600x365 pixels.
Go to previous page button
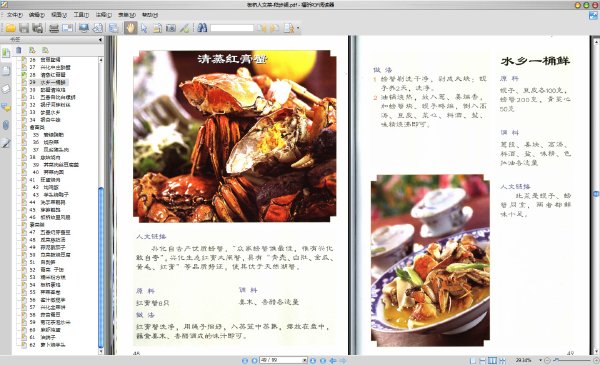(x=254, y=360)
